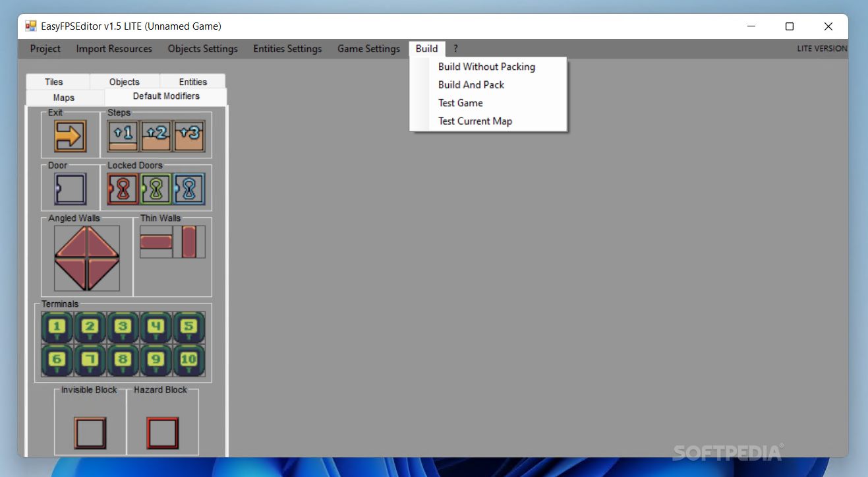Switch to the Entities tab

click(x=192, y=82)
